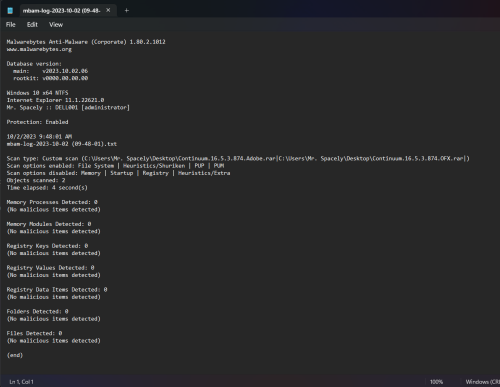Open the File menu
The height and width of the screenshot is (387, 500).
pyautogui.click(x=11, y=25)
